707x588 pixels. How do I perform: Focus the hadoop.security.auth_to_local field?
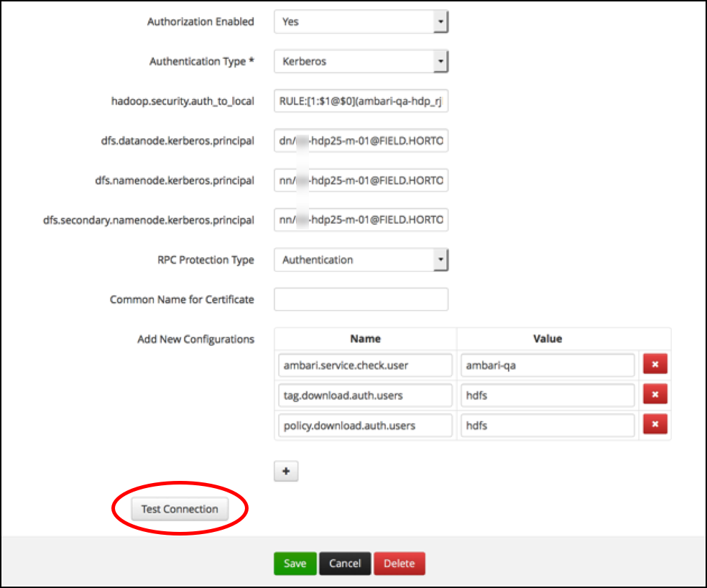click(x=361, y=101)
